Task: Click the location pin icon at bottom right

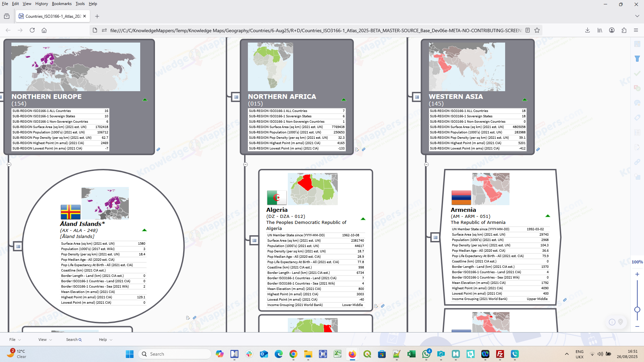Action: click(x=621, y=322)
